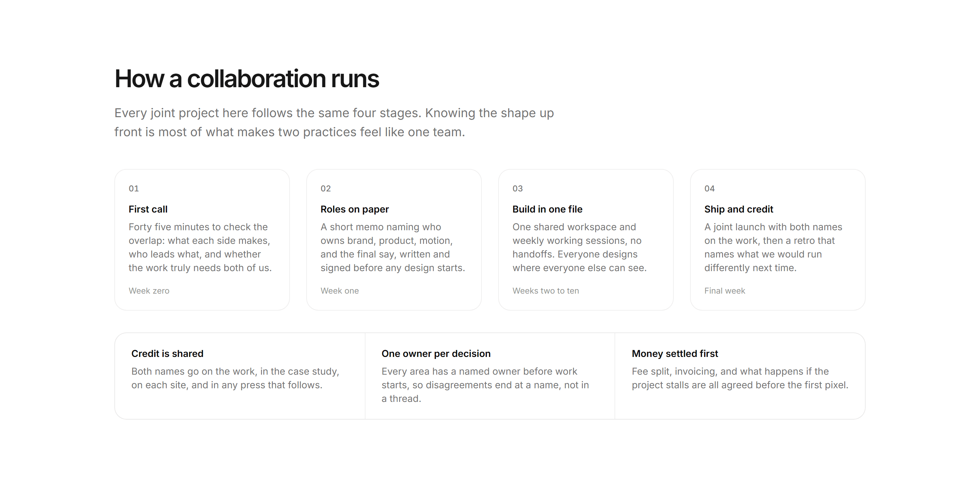Click the "A short memo naming" description

[393, 248]
